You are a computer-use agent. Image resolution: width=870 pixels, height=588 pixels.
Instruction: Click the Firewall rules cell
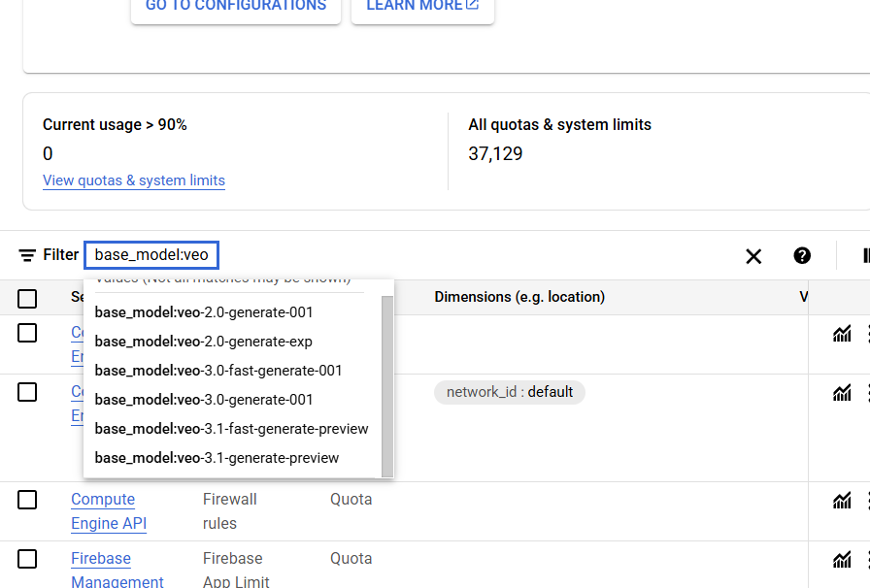coord(230,511)
